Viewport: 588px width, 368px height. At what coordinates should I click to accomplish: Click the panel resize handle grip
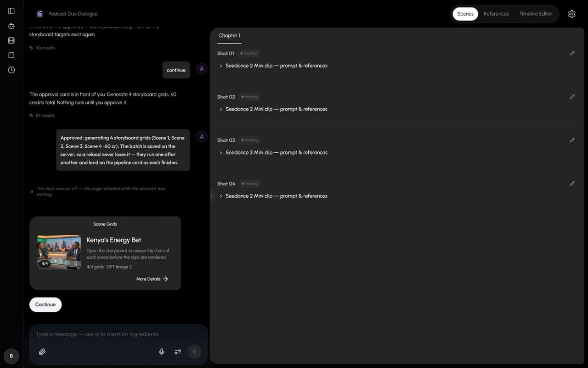click(212, 196)
